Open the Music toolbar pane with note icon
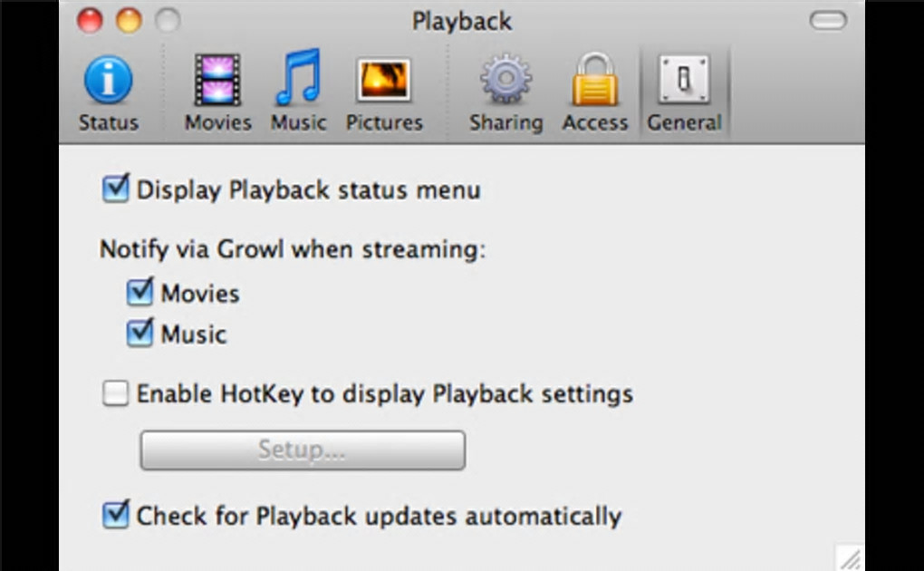 (298, 94)
